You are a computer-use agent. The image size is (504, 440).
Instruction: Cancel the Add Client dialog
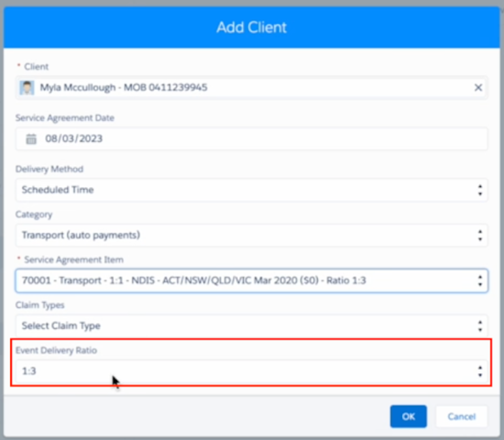tap(462, 416)
